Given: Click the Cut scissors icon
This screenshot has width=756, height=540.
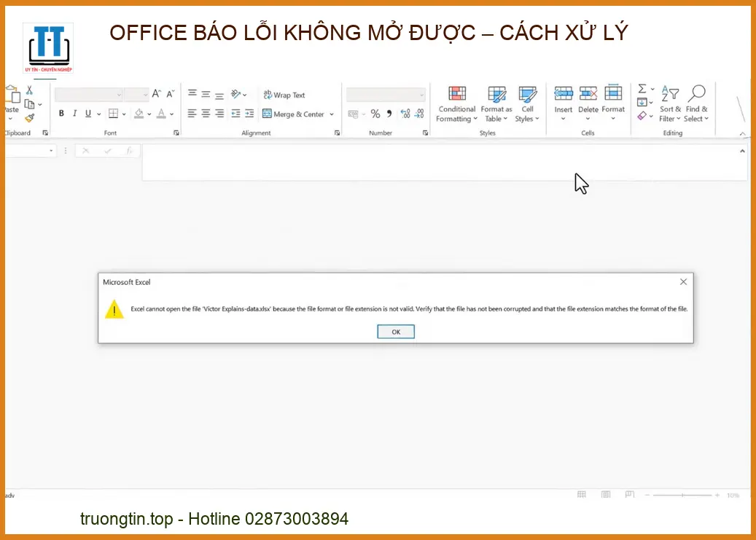Looking at the screenshot, I should pyautogui.click(x=30, y=90).
